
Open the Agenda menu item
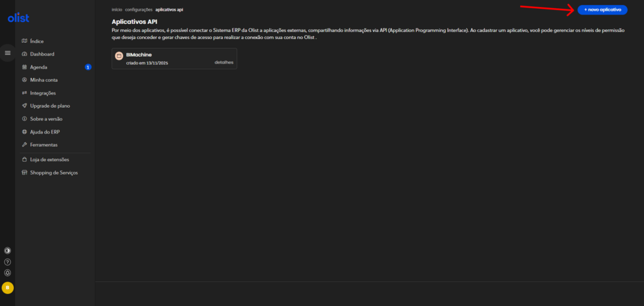point(38,67)
